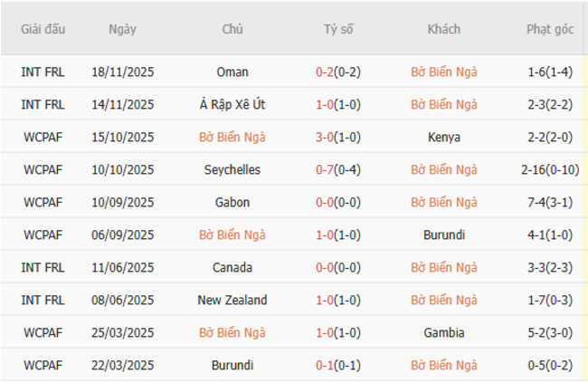Image resolution: width=588 pixels, height=383 pixels.
Task: Click the Seychelles home team name
Action: 232,170
